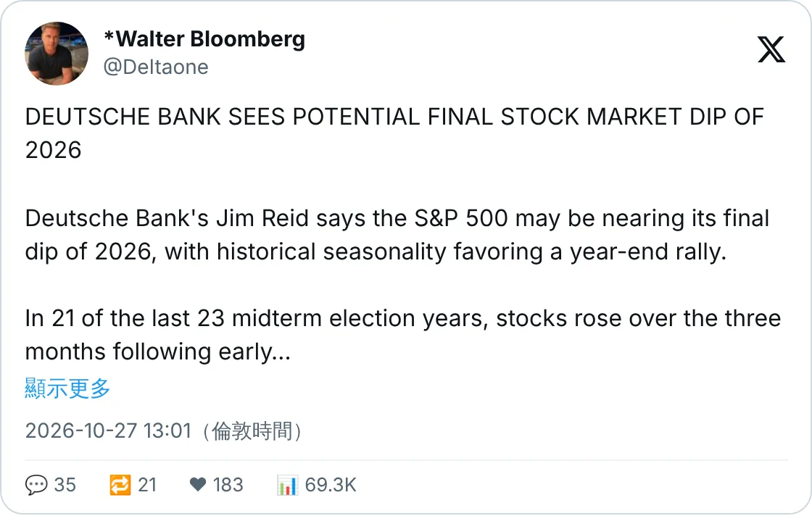Click the orange retweet arrows icon
This screenshot has width=812, height=516.
pos(120,485)
